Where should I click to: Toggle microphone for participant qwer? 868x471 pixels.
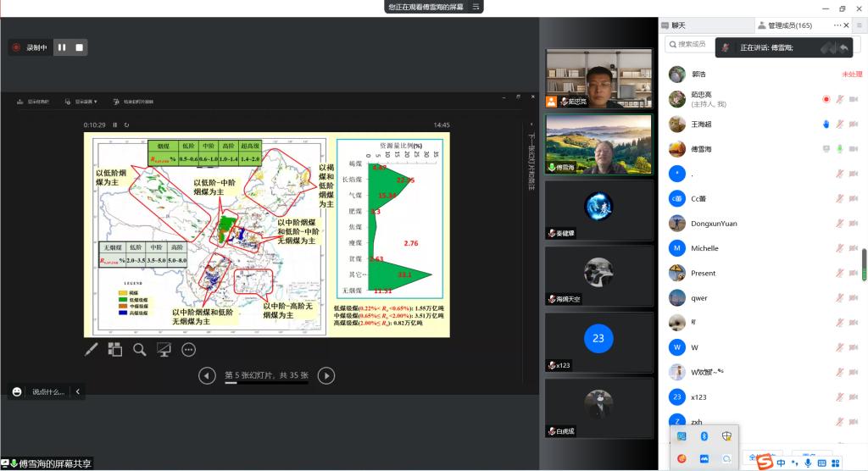840,297
